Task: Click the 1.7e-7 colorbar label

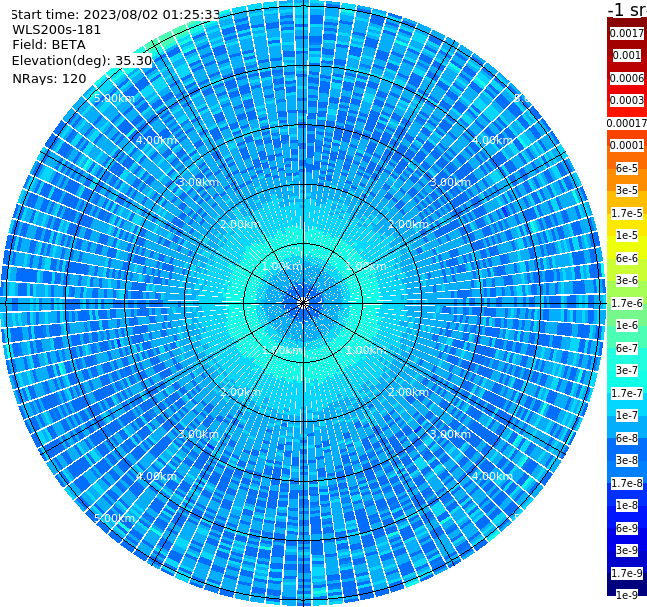Action: pyautogui.click(x=627, y=393)
